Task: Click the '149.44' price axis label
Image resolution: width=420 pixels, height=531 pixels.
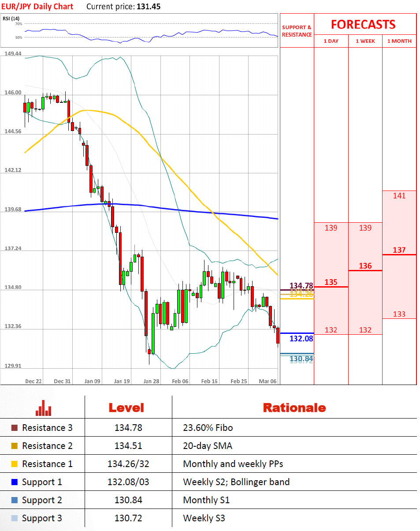Action: [13, 53]
